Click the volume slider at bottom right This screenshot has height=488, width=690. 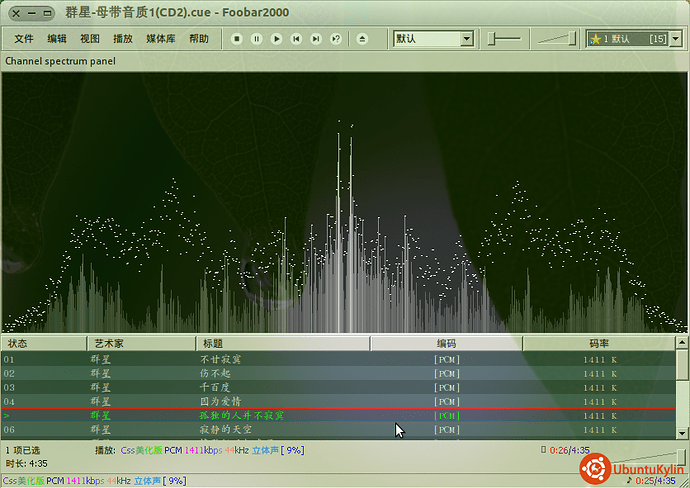[647, 458]
